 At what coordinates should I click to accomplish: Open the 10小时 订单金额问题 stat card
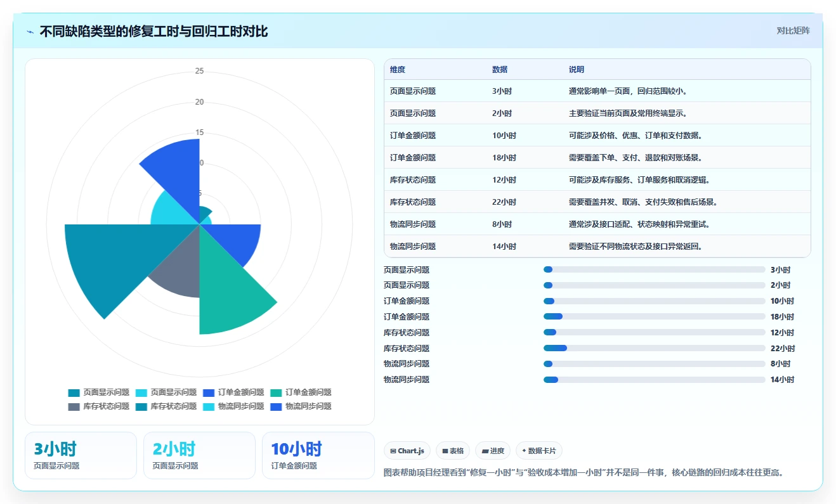click(318, 455)
